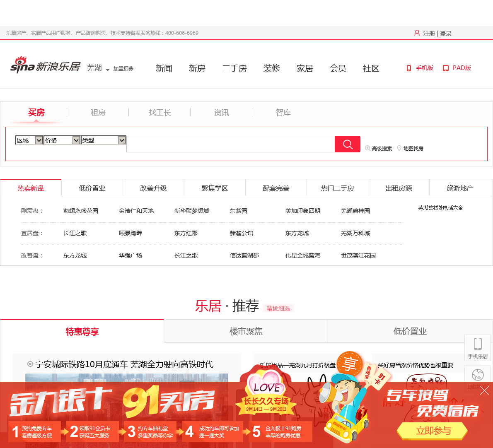Switch to the 低价置业 category tab
Image resolution: width=493 pixels, height=448 pixels.
tap(92, 188)
